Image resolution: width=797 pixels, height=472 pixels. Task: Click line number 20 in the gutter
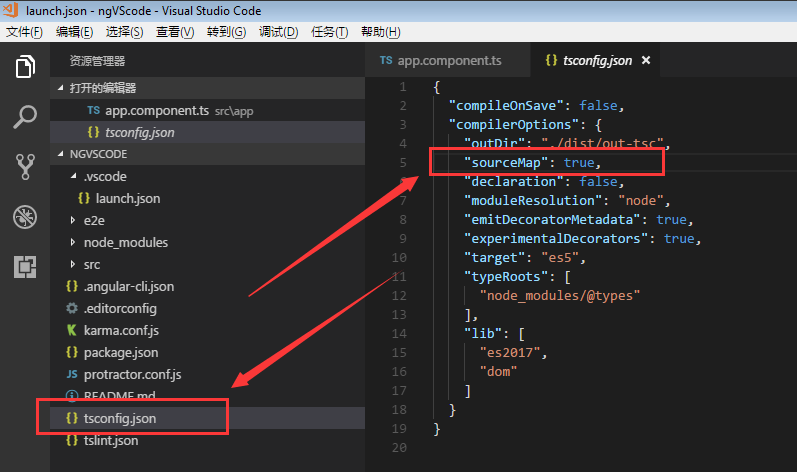[399, 448]
